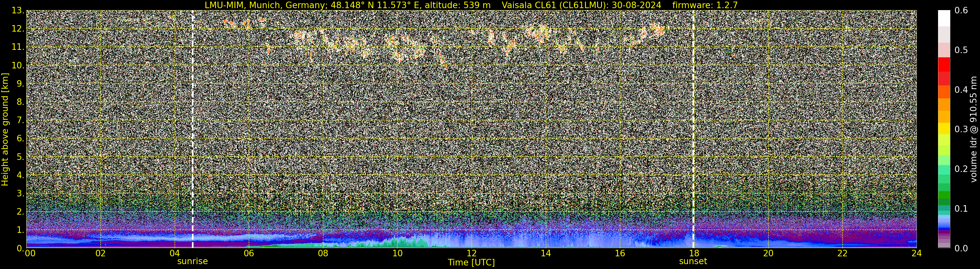Image resolution: width=980 pixels, height=269 pixels.
Task: Click height axis tick label '7.'
Action: coord(20,120)
